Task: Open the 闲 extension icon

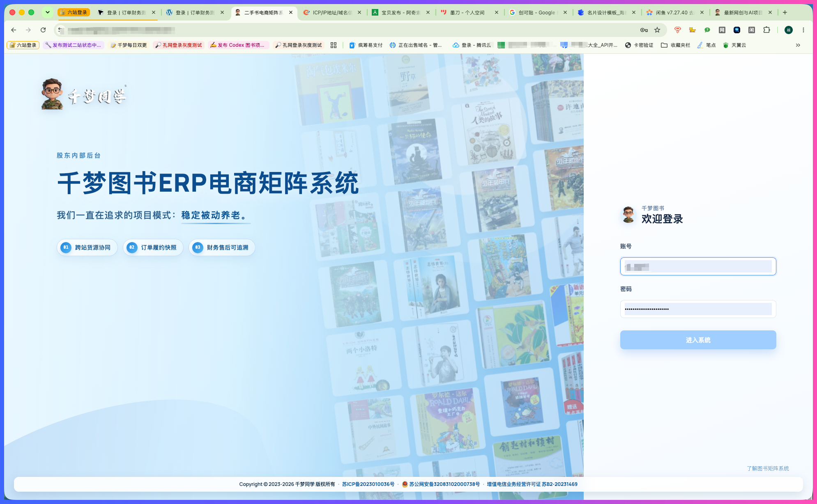Action: (x=752, y=30)
